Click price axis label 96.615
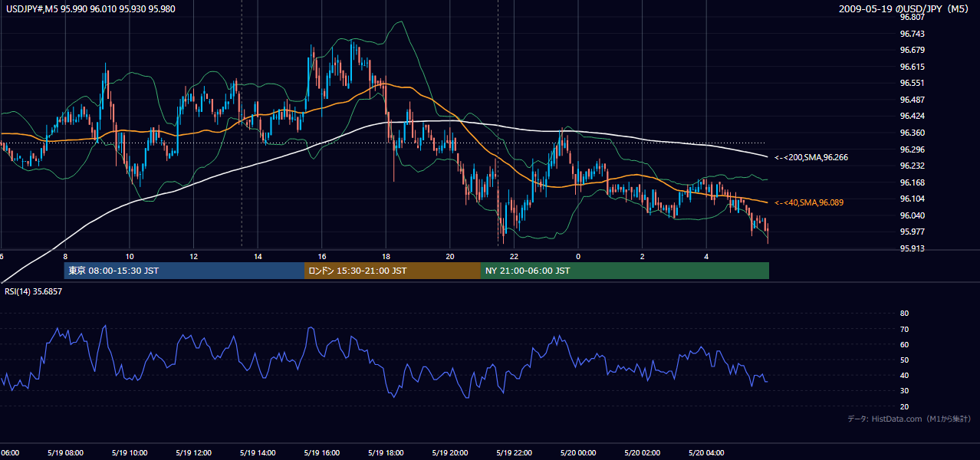 click(913, 67)
